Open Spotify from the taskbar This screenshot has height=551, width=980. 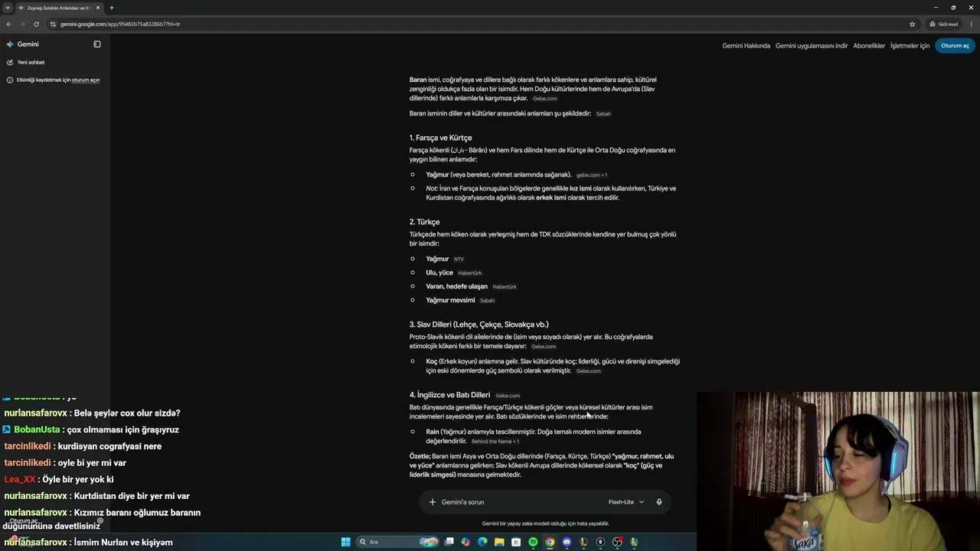533,542
